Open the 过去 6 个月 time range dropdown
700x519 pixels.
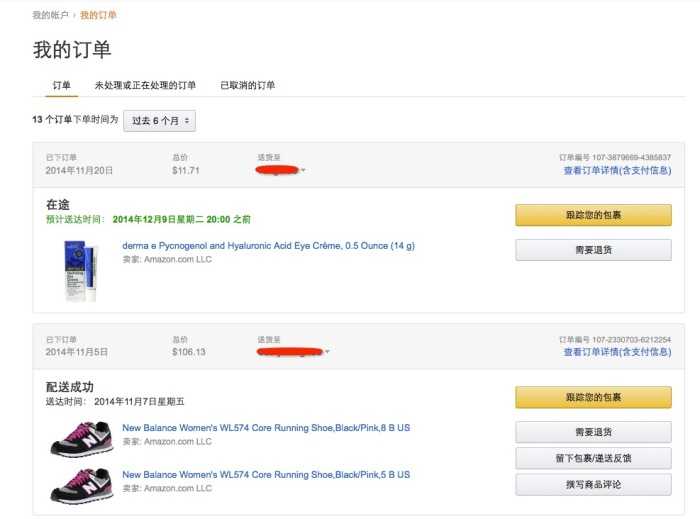click(x=159, y=120)
